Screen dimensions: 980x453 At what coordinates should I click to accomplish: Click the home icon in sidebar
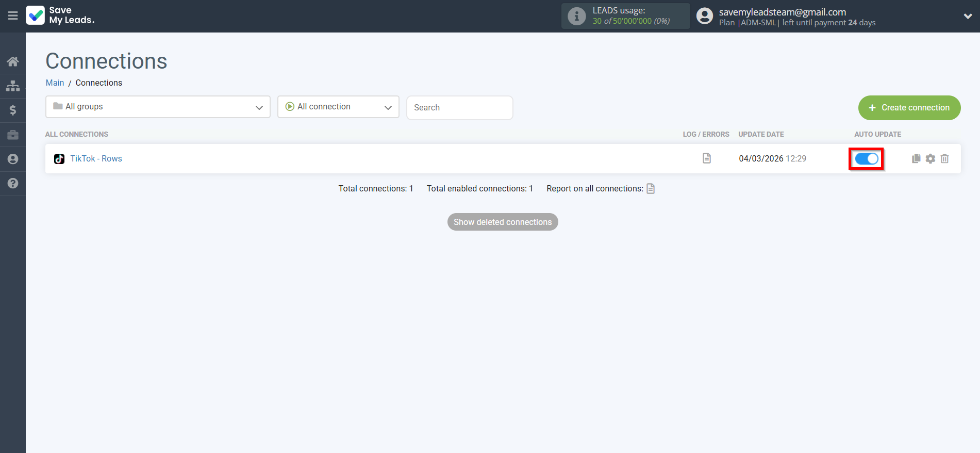[x=13, y=62]
